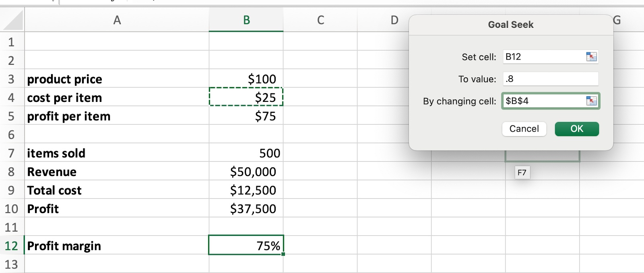Click OK in Goal Seek dialog
The width and height of the screenshot is (644, 273).
[x=576, y=129]
